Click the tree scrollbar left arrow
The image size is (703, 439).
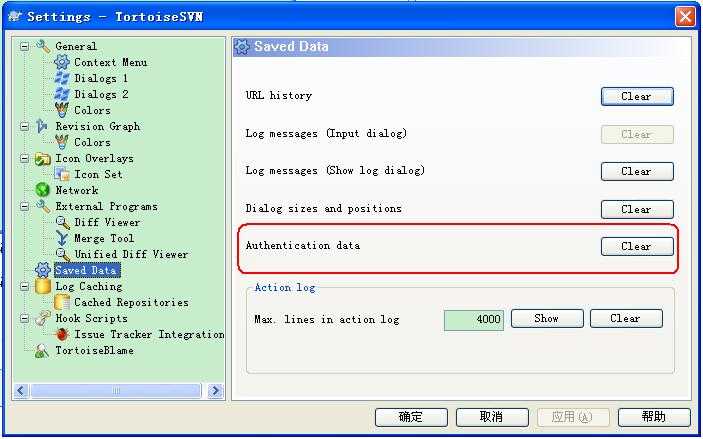pyautogui.click(x=22, y=391)
